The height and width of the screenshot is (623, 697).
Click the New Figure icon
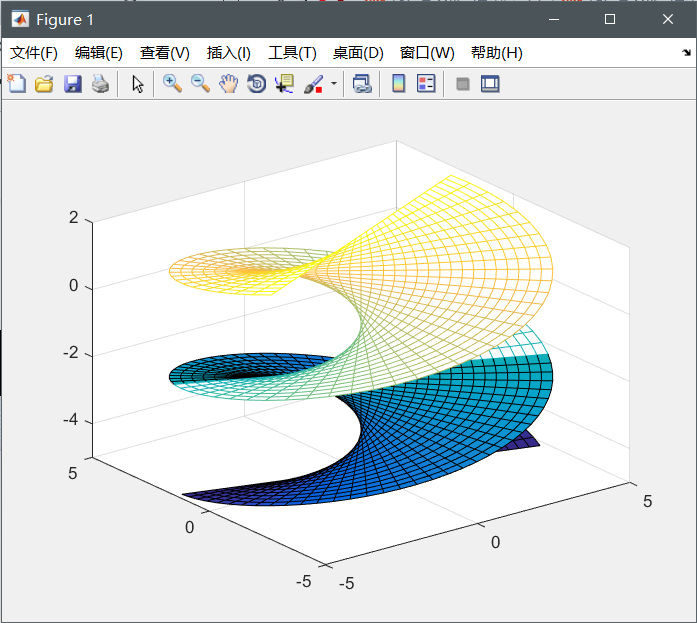coord(16,84)
